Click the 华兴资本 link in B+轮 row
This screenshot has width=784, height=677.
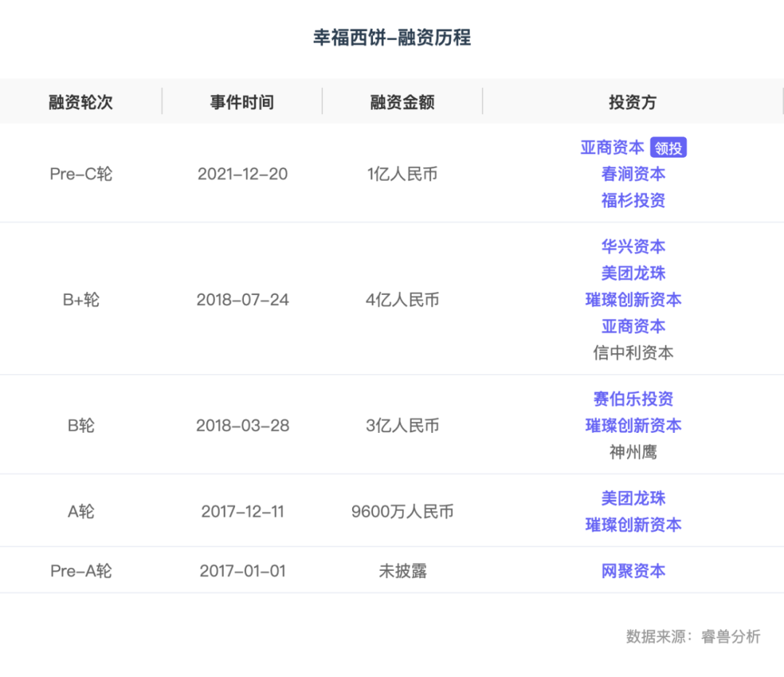click(x=633, y=246)
